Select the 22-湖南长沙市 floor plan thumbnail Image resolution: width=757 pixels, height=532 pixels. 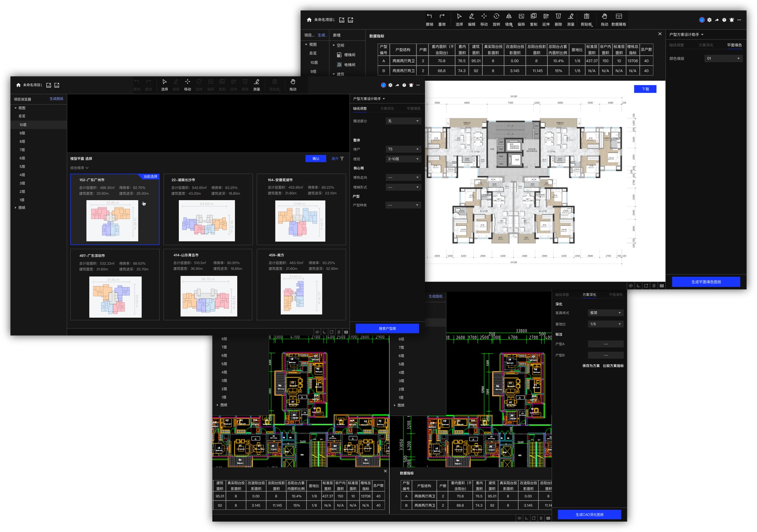tap(207, 221)
